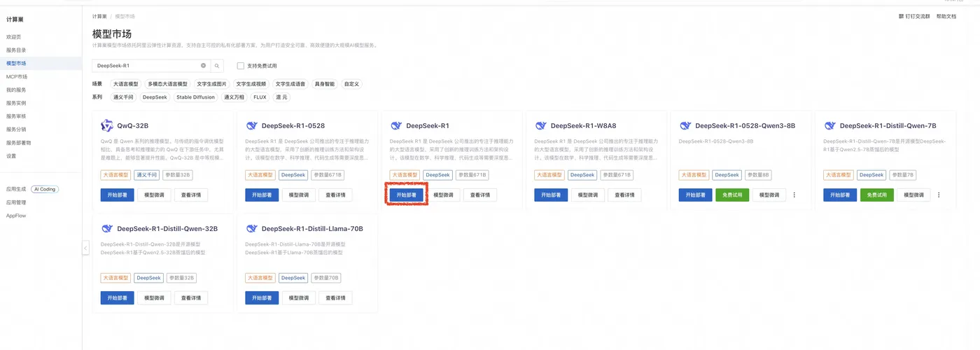980x350 pixels.
Task: Tick the 支持免费试用 checkbox
Action: [x=240, y=66]
